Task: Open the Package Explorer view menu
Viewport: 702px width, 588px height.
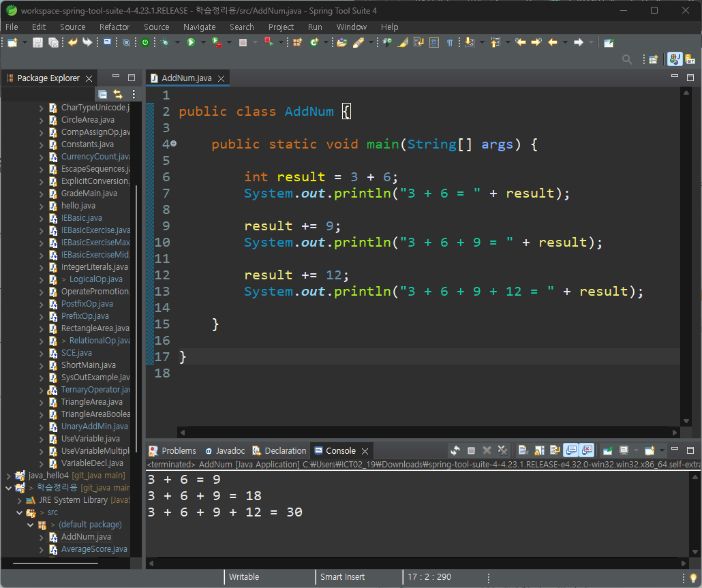Action: click(x=134, y=94)
